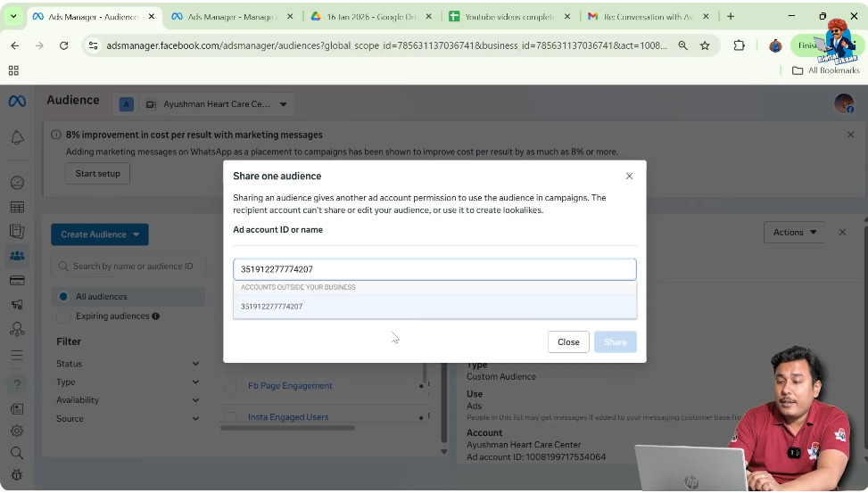Check the Insta Engaged Users checkbox
The image size is (868, 493).
click(x=231, y=417)
